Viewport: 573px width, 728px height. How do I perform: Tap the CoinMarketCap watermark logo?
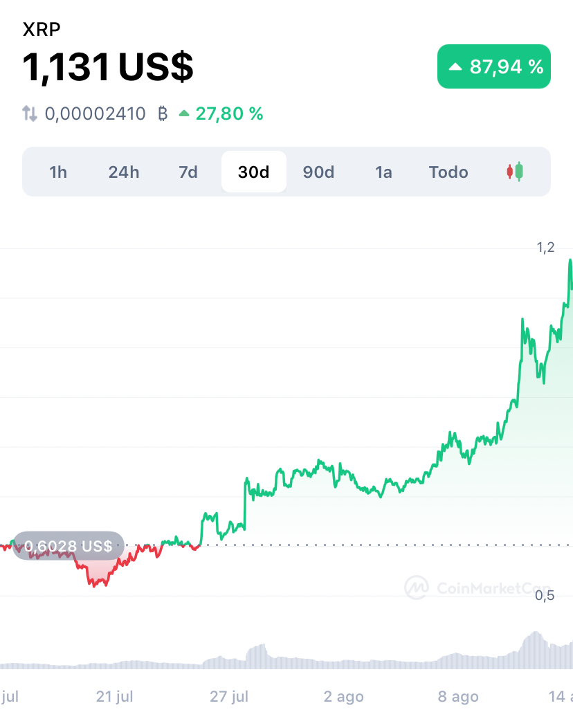pos(416,588)
